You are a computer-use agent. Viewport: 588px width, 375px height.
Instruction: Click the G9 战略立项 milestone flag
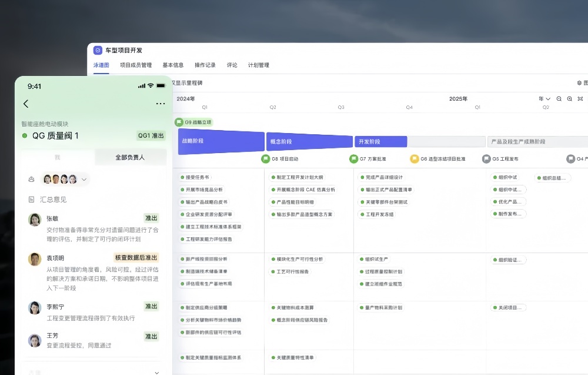(x=179, y=122)
